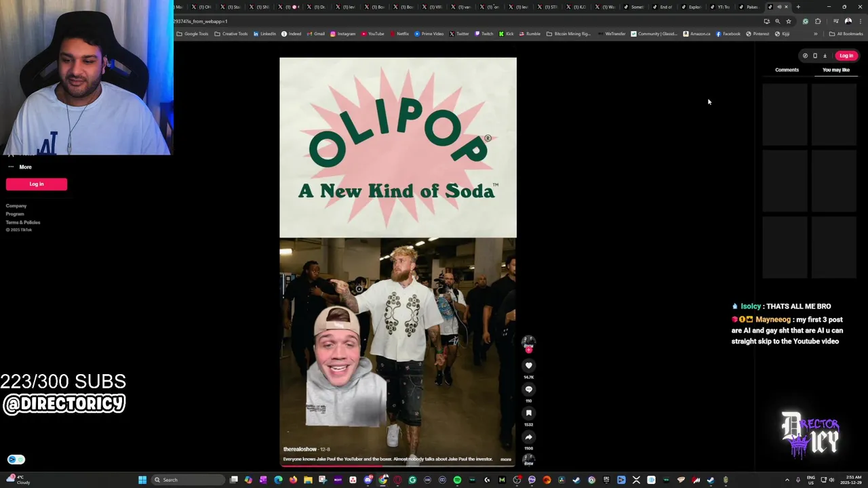The image size is (868, 488).
Task: Click the video player area
Action: pyautogui.click(x=398, y=261)
